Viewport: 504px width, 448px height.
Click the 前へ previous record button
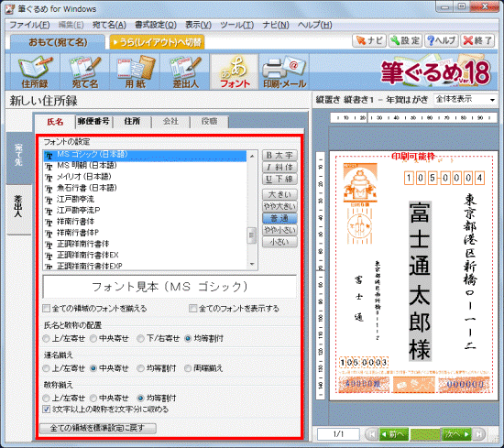(393, 434)
